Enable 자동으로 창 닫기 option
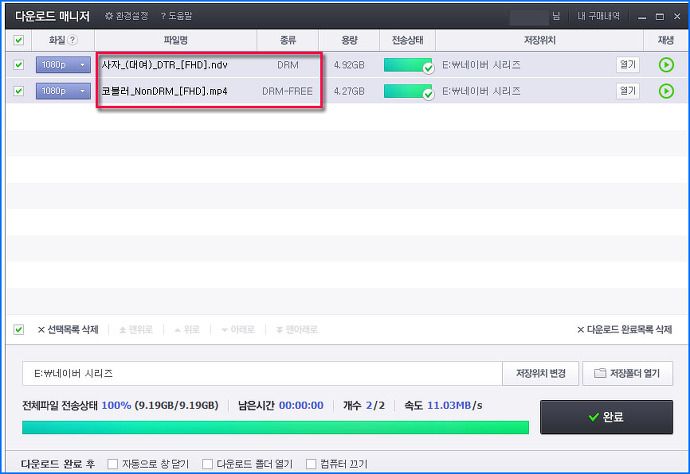690x474 pixels. coord(113,464)
